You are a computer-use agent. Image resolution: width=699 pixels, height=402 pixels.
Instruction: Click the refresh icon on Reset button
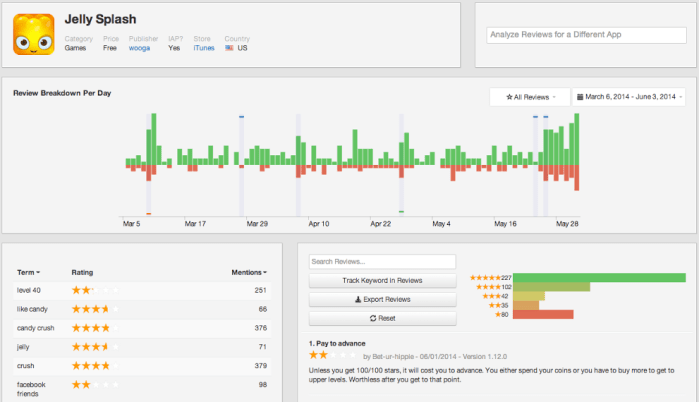[373, 318]
